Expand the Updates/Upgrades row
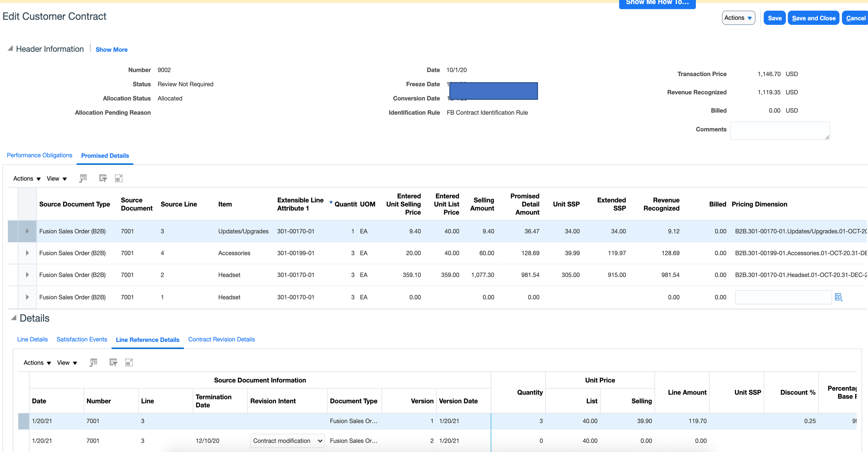The height and width of the screenshot is (452, 868). [27, 231]
